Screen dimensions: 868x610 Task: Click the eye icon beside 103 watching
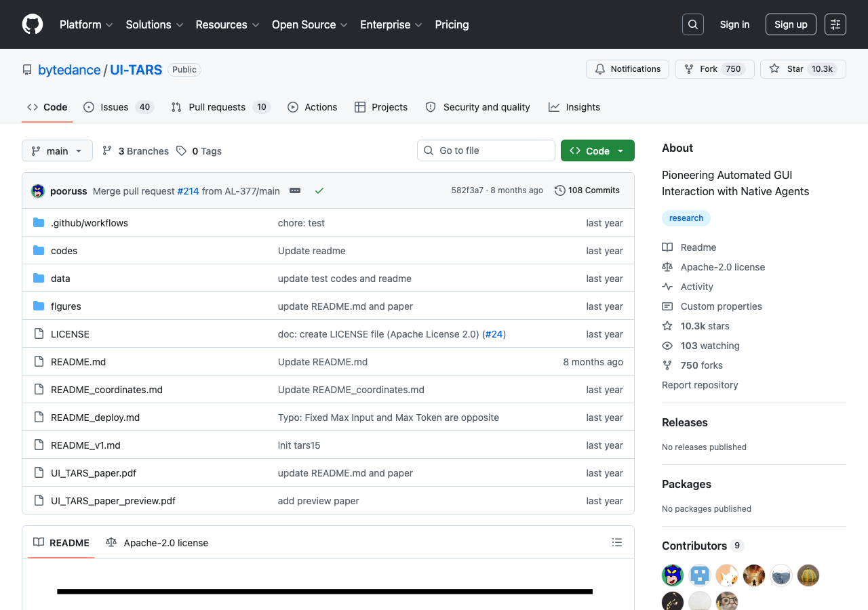pyautogui.click(x=667, y=346)
